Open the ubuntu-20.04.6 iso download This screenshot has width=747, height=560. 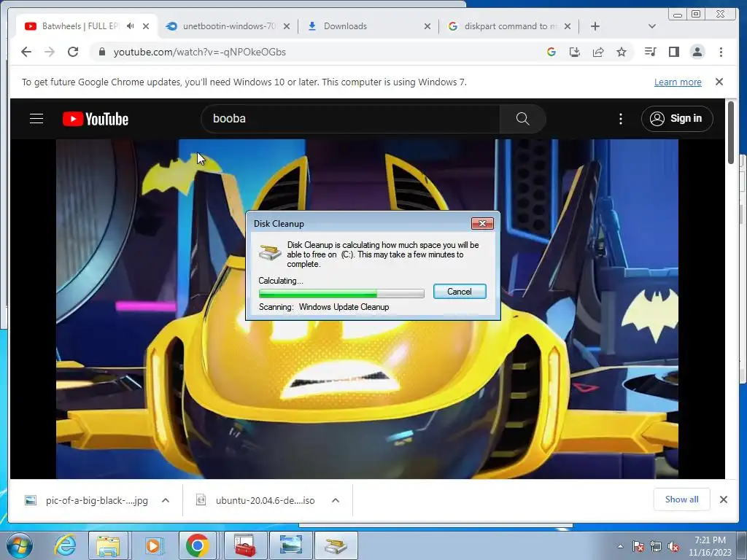click(265, 500)
